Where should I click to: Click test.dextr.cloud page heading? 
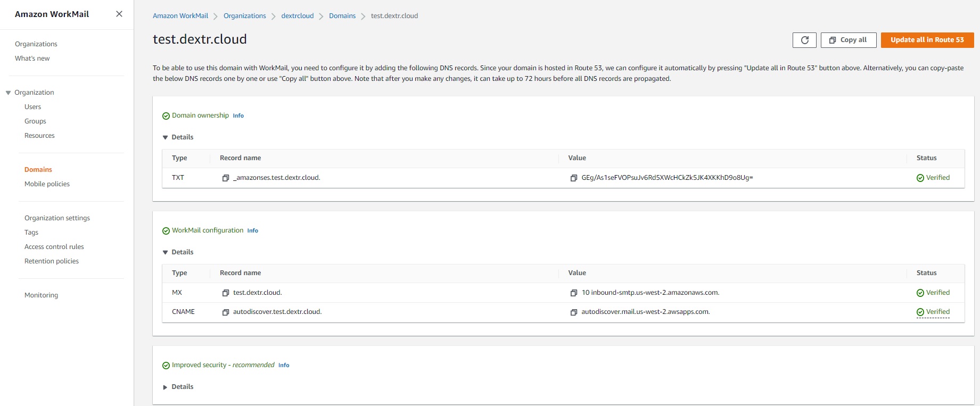pos(200,39)
